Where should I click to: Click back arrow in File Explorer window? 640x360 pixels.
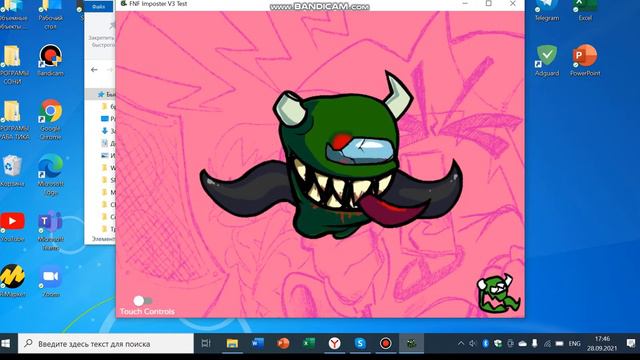pyautogui.click(x=94, y=70)
